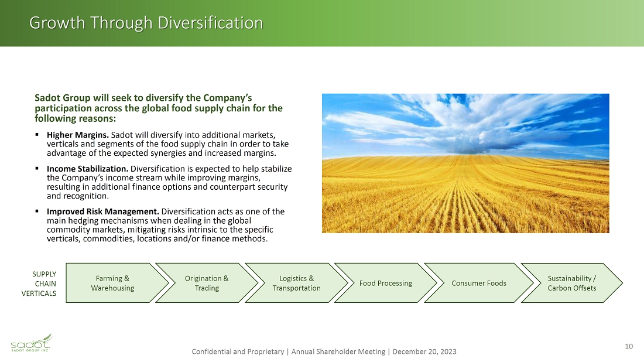Click the wheat field photo

(465, 163)
